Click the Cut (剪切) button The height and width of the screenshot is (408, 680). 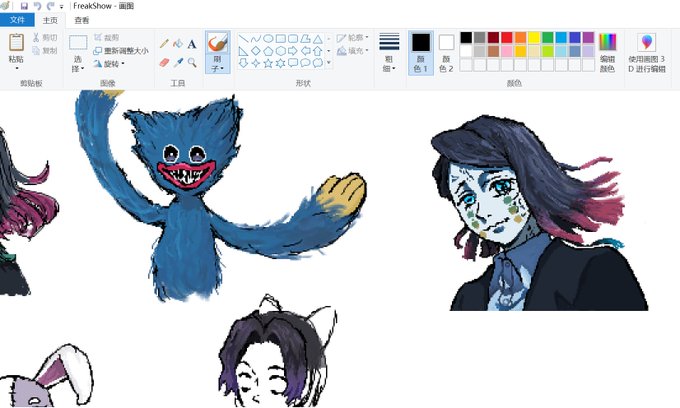point(45,38)
